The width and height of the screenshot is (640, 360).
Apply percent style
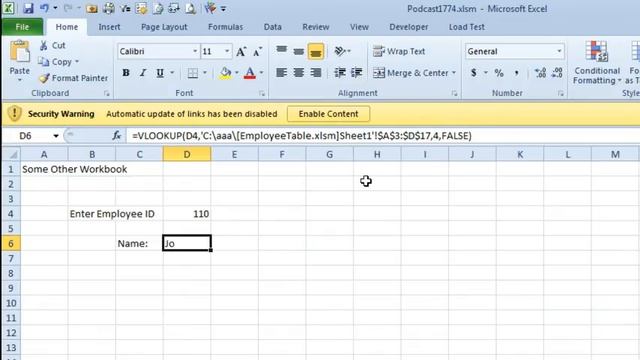pos(499,73)
